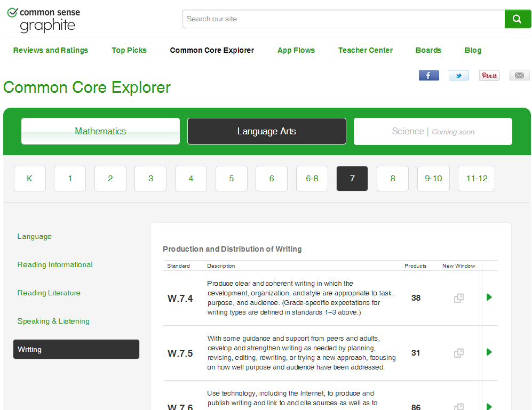Viewport: 532px width, 410px height.
Task: Open W.7.4 in a new window
Action: 459,298
